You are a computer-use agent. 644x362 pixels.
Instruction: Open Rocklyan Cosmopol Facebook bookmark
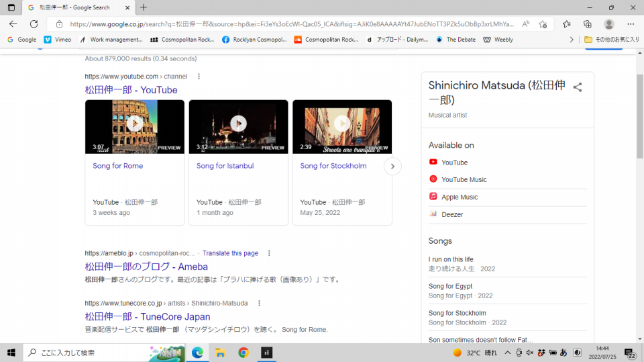click(x=255, y=40)
